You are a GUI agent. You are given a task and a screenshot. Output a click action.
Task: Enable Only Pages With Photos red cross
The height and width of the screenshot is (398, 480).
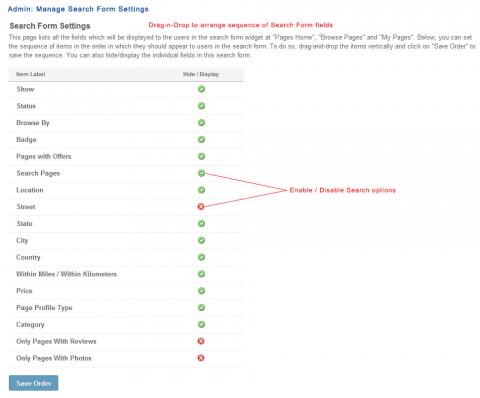coord(201,358)
